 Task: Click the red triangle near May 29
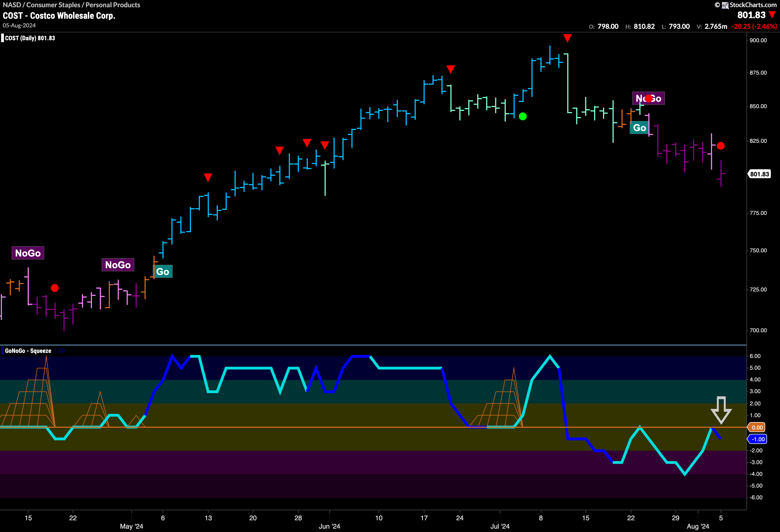[307, 143]
